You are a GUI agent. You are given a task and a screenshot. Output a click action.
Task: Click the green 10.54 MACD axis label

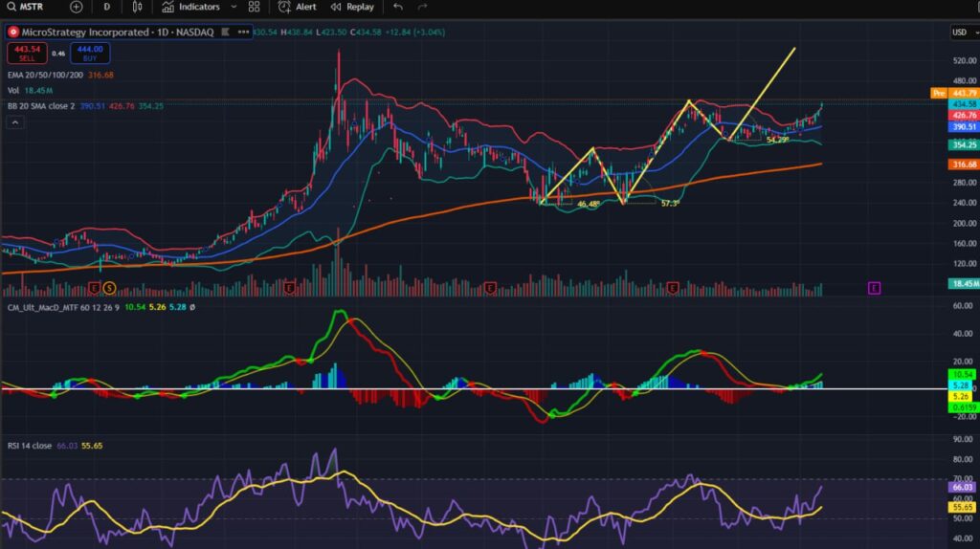tap(963, 375)
